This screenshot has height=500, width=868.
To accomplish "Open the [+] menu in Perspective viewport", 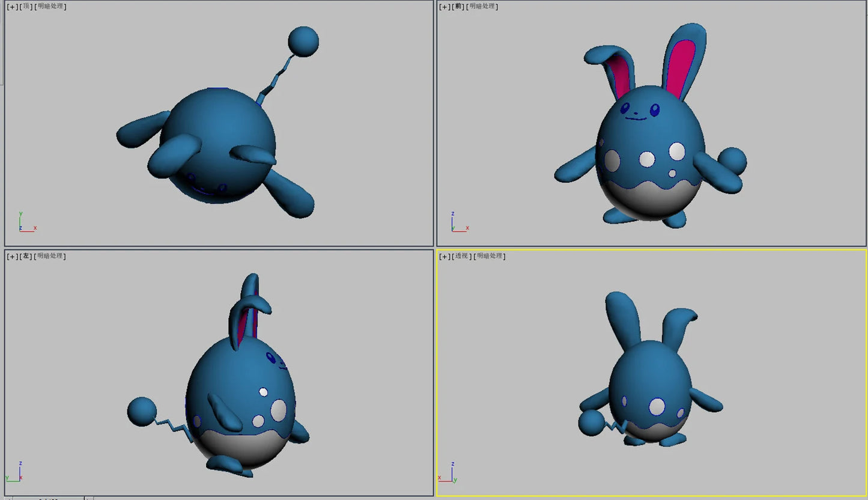I will click(x=445, y=257).
